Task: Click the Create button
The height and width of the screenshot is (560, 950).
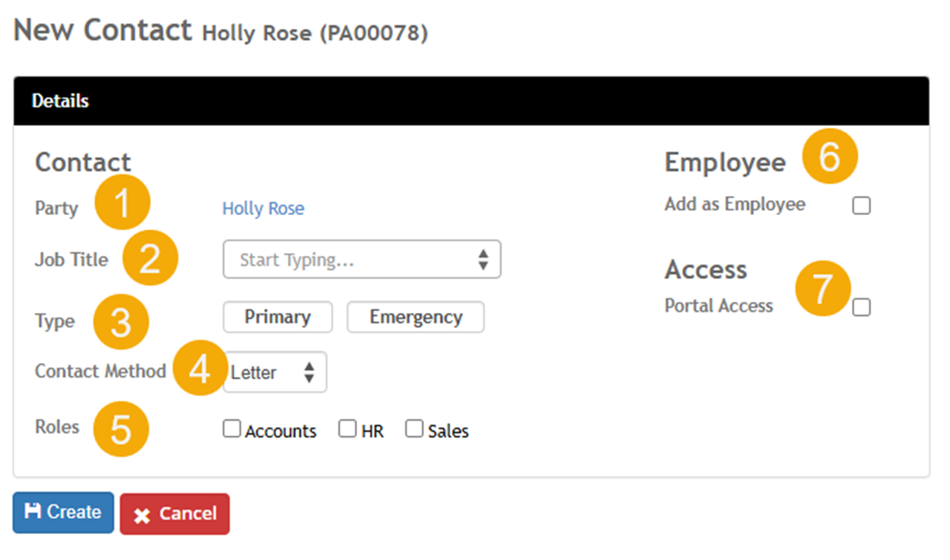Action: click(x=63, y=513)
